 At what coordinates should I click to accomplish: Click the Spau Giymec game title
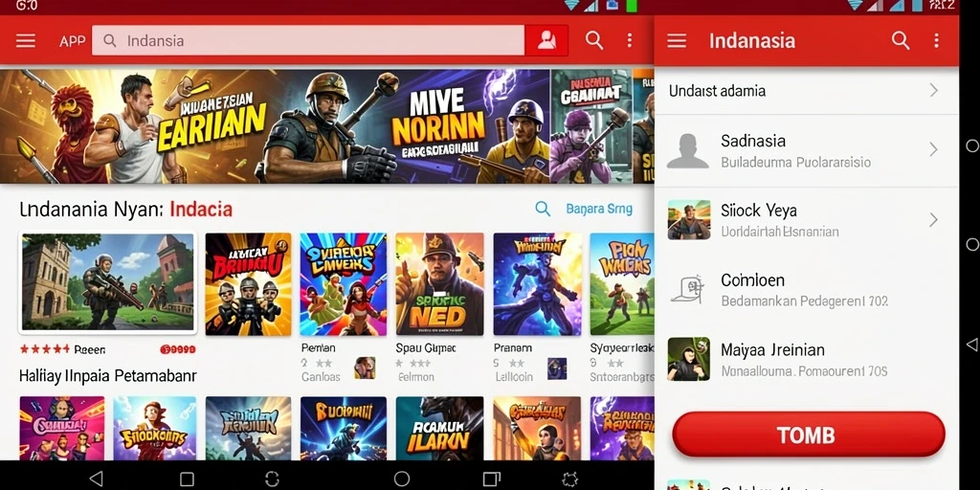click(x=426, y=348)
